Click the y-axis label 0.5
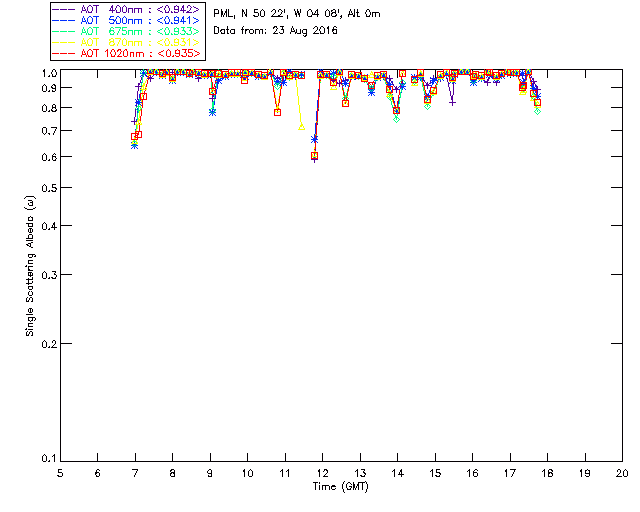640x512 pixels. (x=49, y=188)
